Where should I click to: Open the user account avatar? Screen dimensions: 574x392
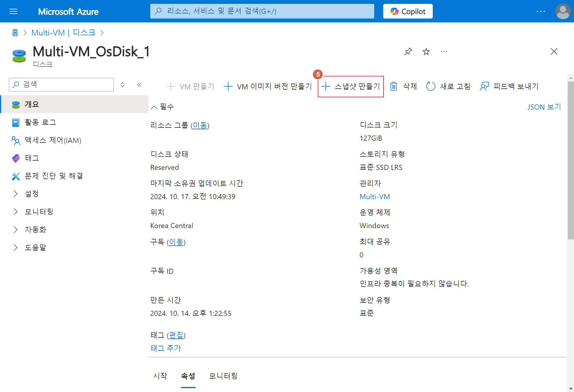[563, 11]
